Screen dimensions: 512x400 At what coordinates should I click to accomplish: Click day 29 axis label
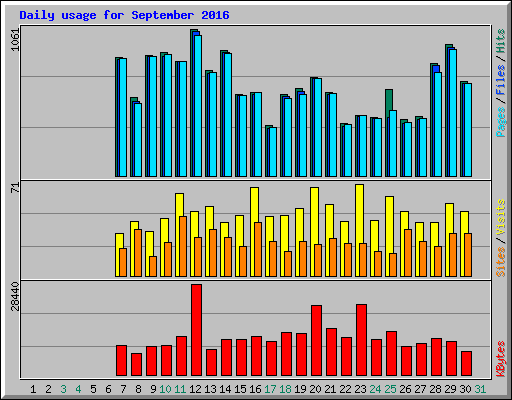point(450,389)
